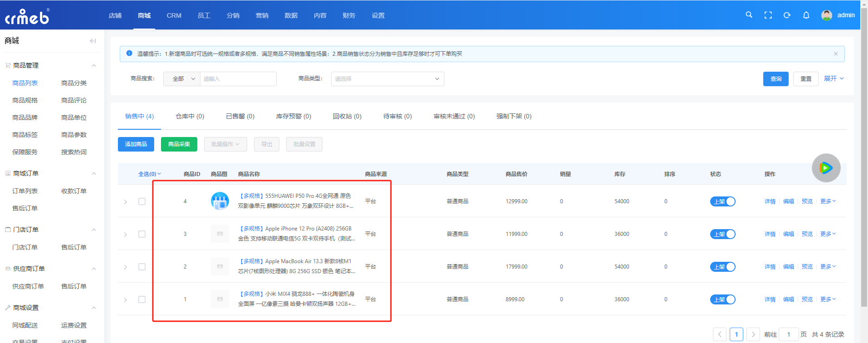
Task: Click 详情 link for HUAWEI P50 Pro
Action: coord(770,201)
